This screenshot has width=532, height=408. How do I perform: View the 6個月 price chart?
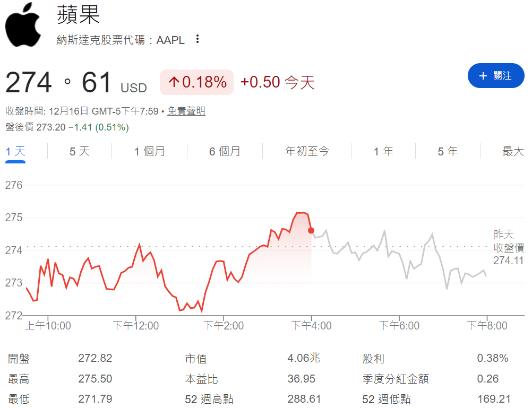click(x=225, y=151)
